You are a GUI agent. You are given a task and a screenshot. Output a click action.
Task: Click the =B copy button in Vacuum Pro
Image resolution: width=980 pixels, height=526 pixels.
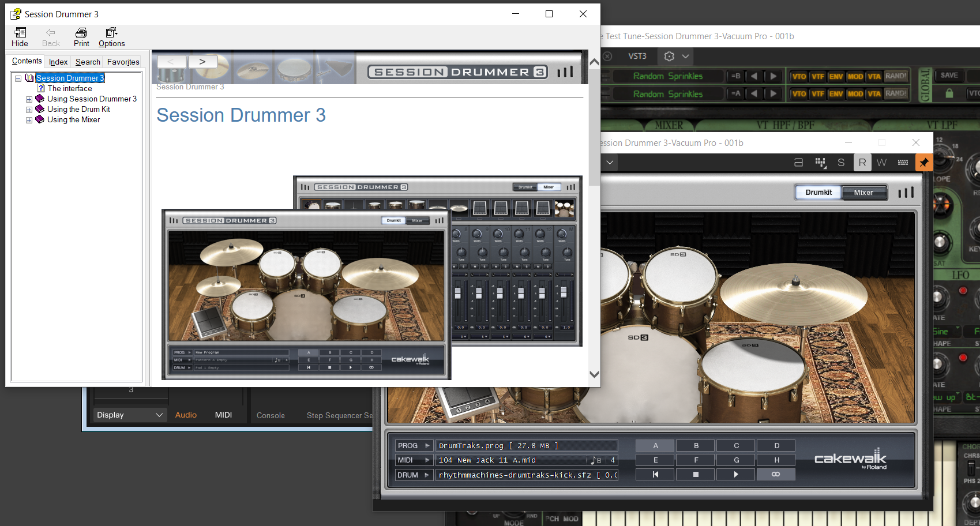tap(735, 76)
